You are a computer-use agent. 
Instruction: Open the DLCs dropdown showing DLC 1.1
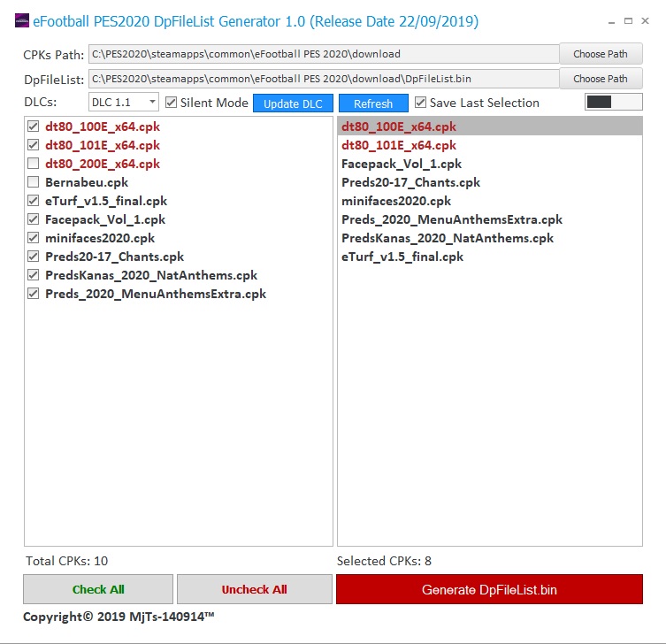(x=124, y=103)
